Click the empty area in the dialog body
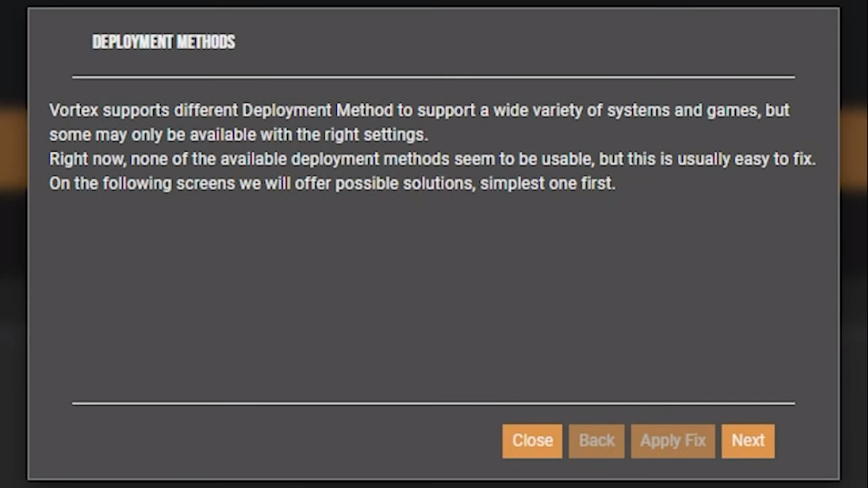The width and height of the screenshot is (868, 488). coord(433,292)
